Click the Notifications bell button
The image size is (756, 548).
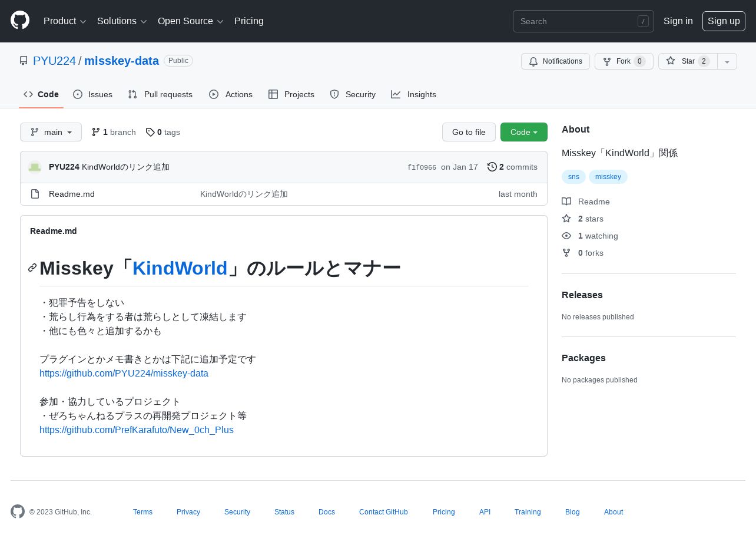click(555, 61)
